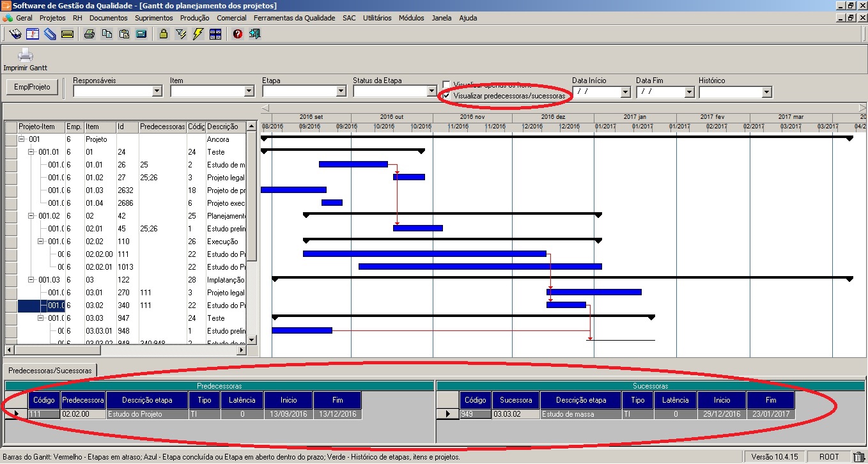This screenshot has height=464, width=868.
Task: Open the Comercial menu
Action: (x=231, y=18)
